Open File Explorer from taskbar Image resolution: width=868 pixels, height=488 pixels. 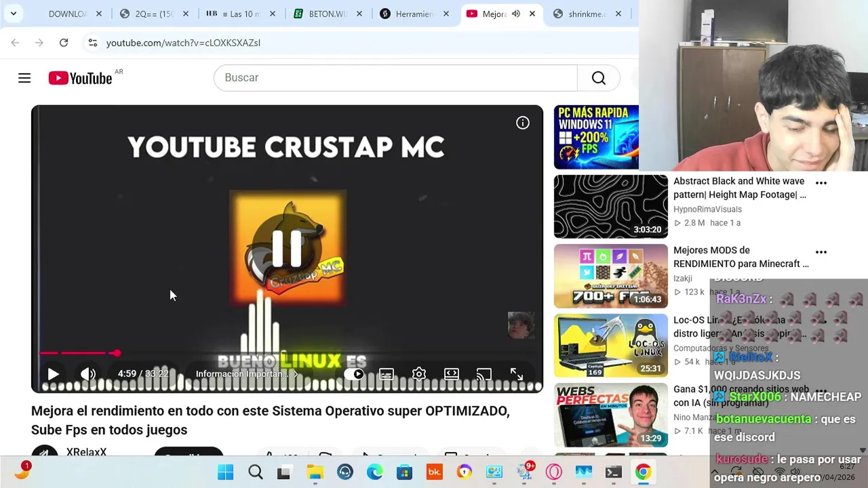[x=315, y=472]
